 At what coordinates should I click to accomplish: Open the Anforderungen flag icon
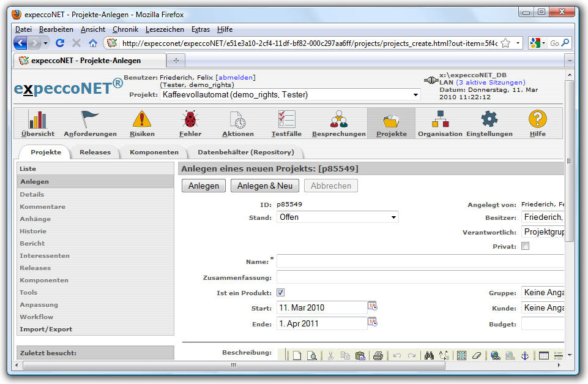pyautogui.click(x=90, y=119)
